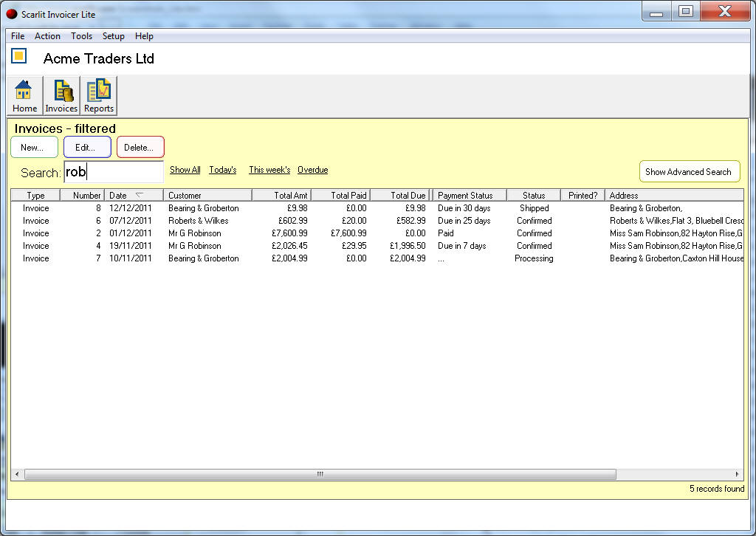Create a new invoice with New button
Image resolution: width=756 pixels, height=536 pixels.
[x=34, y=147]
